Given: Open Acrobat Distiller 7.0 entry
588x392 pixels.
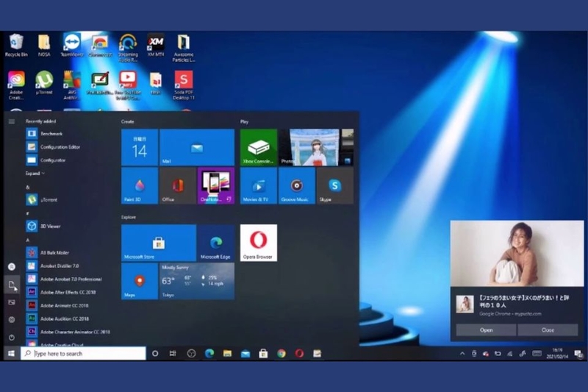Looking at the screenshot, I should coord(68,266).
